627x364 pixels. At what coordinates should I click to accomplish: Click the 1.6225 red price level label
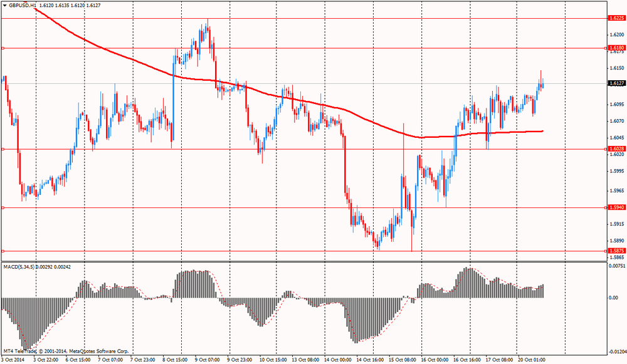pos(616,18)
